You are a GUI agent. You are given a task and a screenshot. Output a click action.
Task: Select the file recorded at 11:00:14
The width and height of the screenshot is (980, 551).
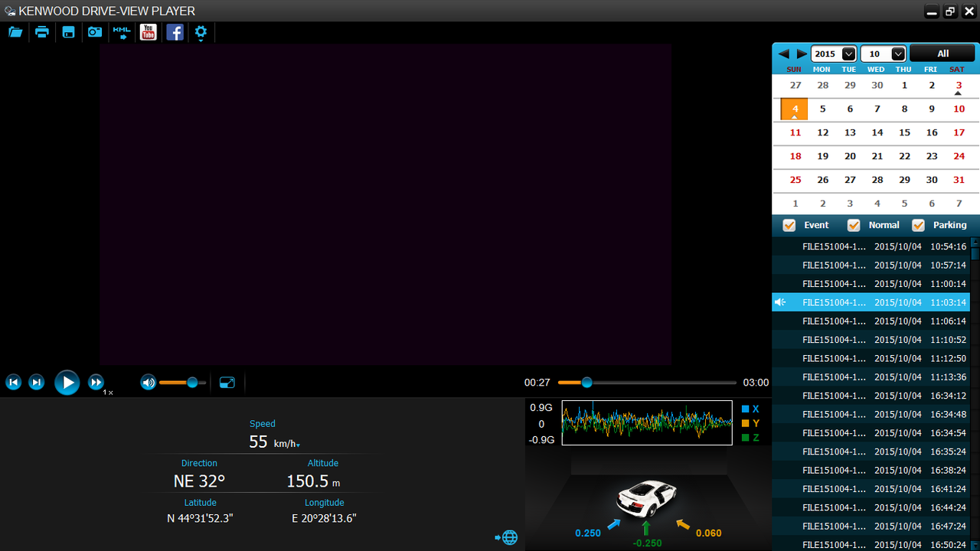pos(871,284)
